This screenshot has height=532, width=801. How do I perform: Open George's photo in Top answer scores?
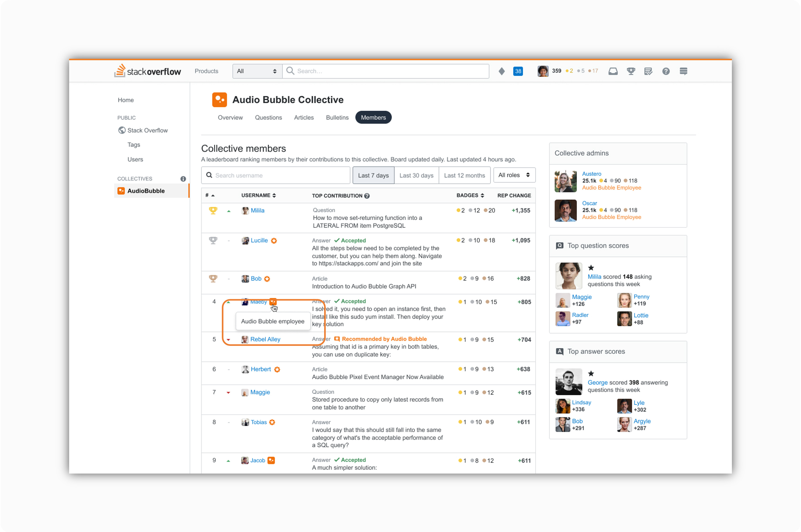click(568, 382)
